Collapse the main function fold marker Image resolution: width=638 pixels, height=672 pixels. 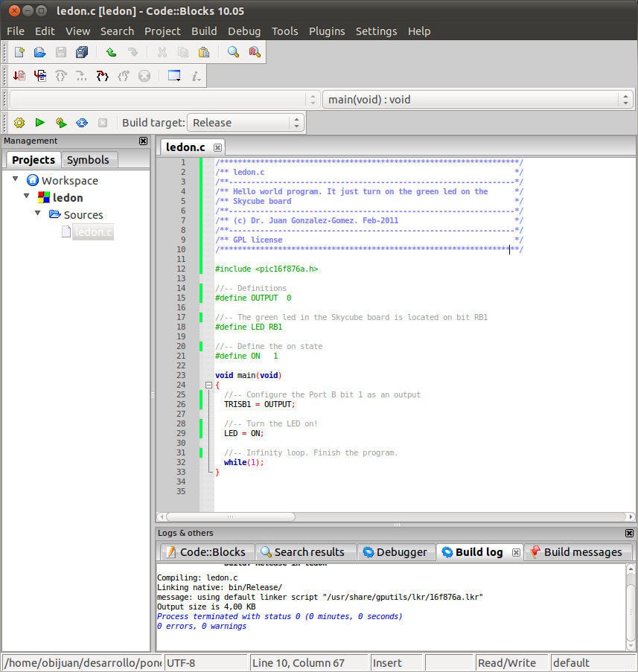point(208,385)
